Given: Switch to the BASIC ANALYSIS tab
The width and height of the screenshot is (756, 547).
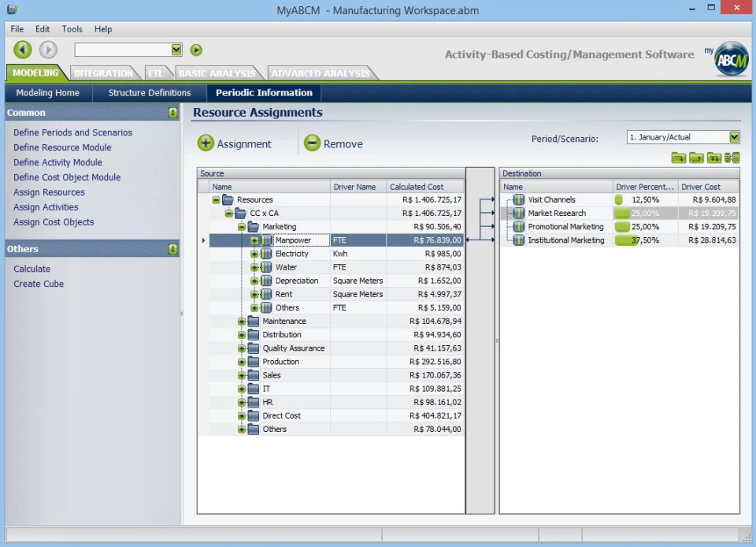Looking at the screenshot, I should tap(217, 73).
